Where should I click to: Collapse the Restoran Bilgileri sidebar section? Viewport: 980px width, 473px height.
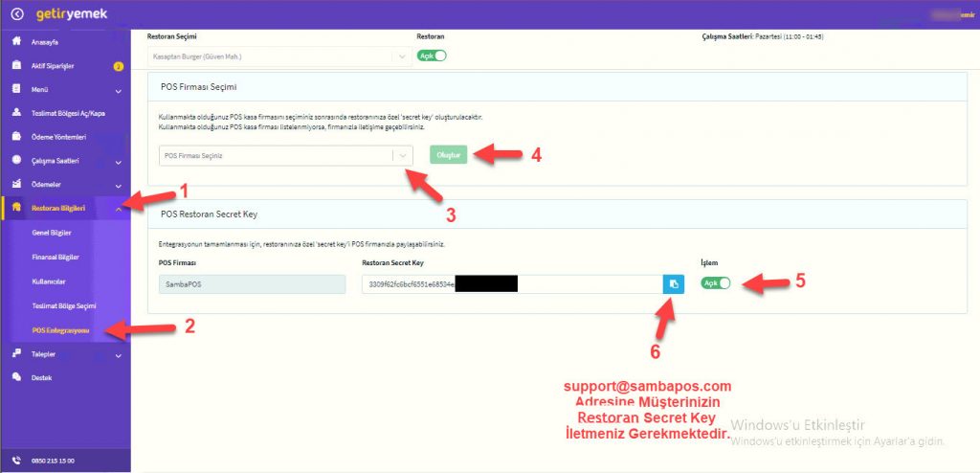pyautogui.click(x=118, y=208)
